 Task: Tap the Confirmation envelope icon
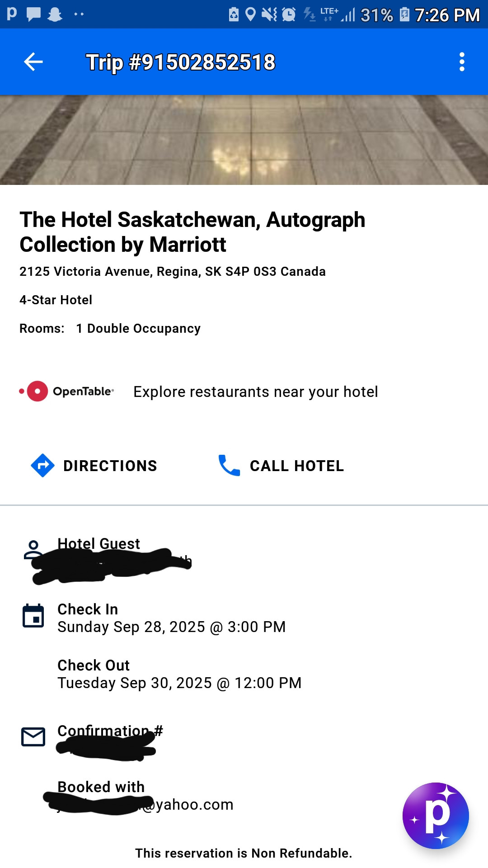[x=33, y=737]
